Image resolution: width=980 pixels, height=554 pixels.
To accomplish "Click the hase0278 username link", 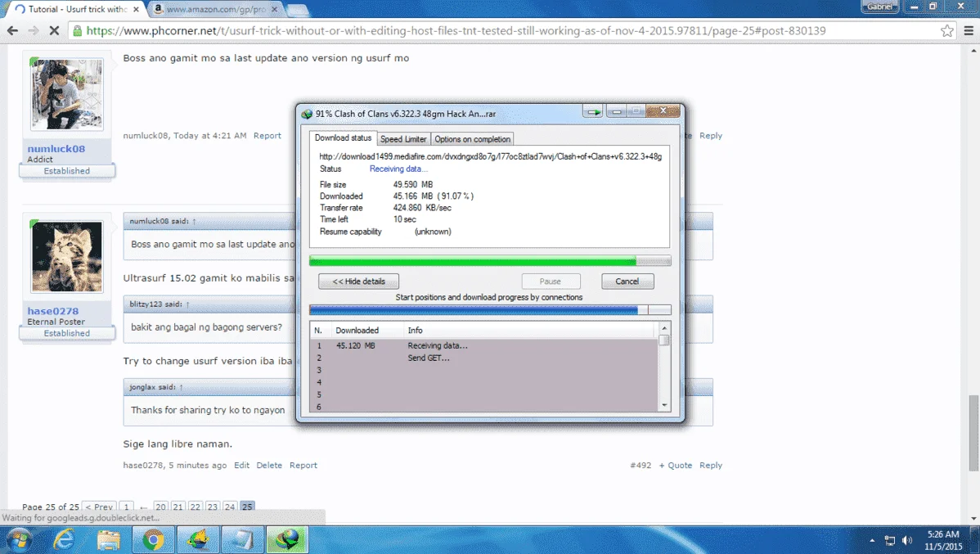I will [x=53, y=311].
